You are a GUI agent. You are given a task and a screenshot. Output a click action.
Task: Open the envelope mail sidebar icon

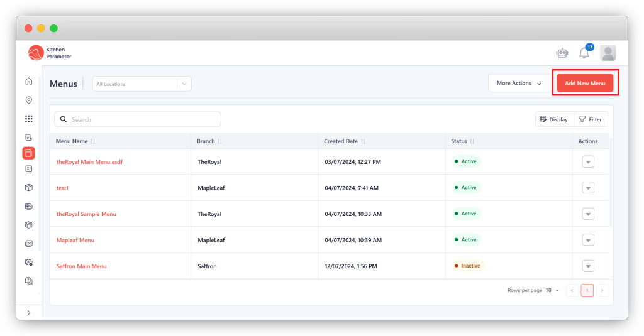[28, 244]
